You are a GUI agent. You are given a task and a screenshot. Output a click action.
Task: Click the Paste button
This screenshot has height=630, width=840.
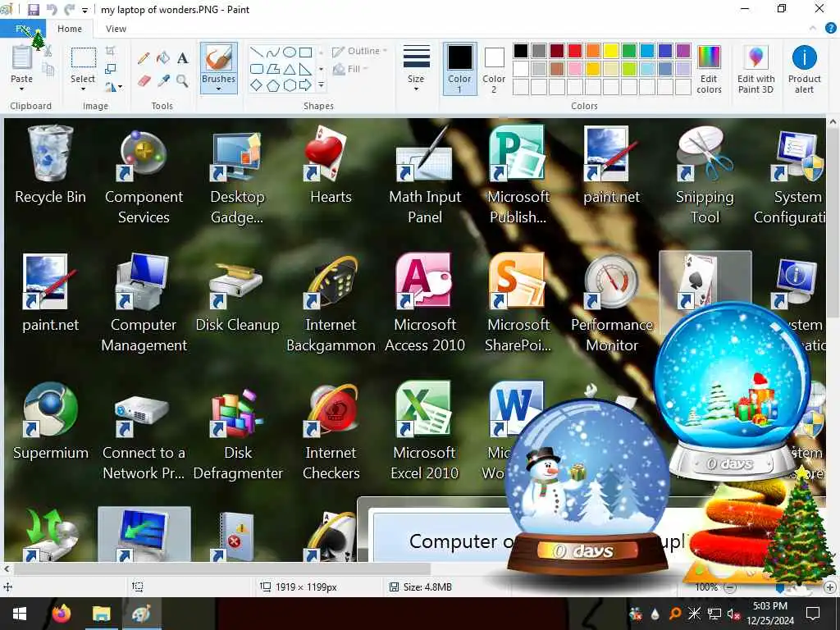(x=22, y=63)
